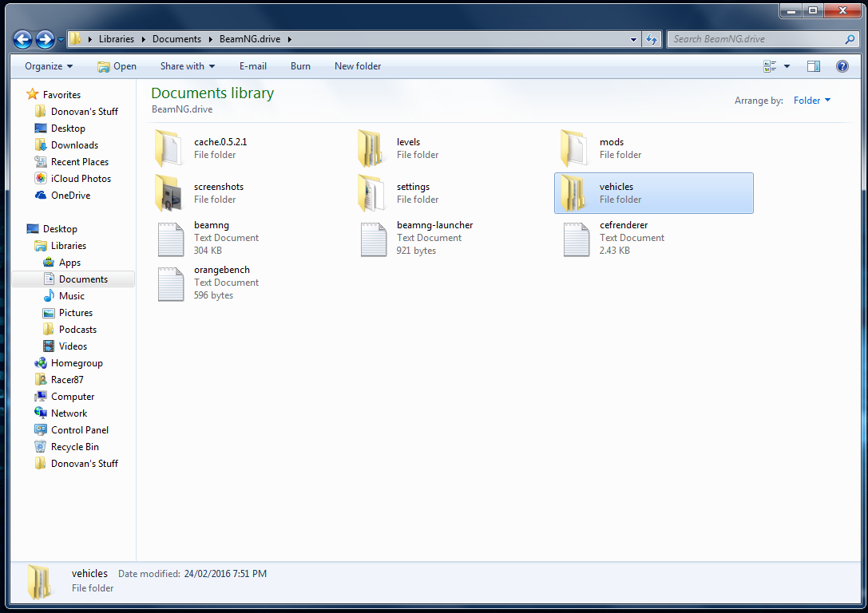868x613 pixels.
Task: Select the vehicles folder icon
Action: [x=575, y=193]
